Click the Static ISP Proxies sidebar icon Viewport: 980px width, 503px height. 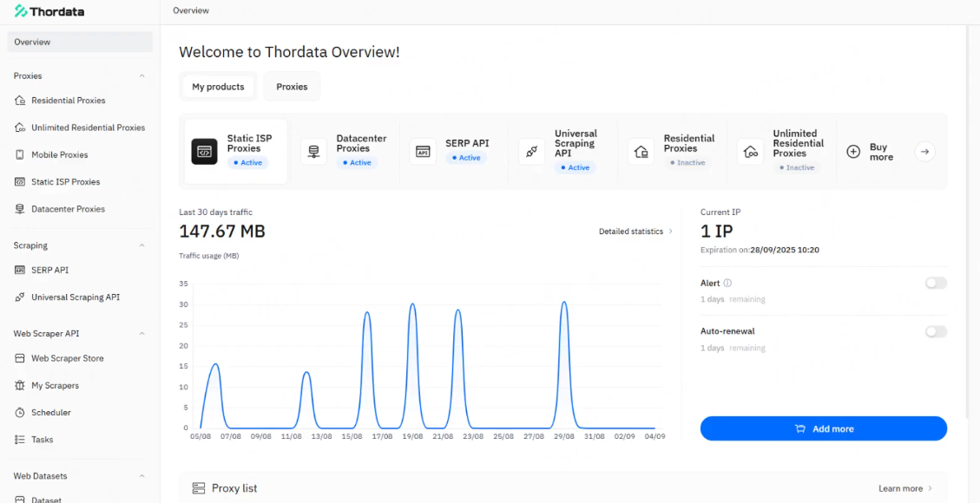pyautogui.click(x=20, y=181)
